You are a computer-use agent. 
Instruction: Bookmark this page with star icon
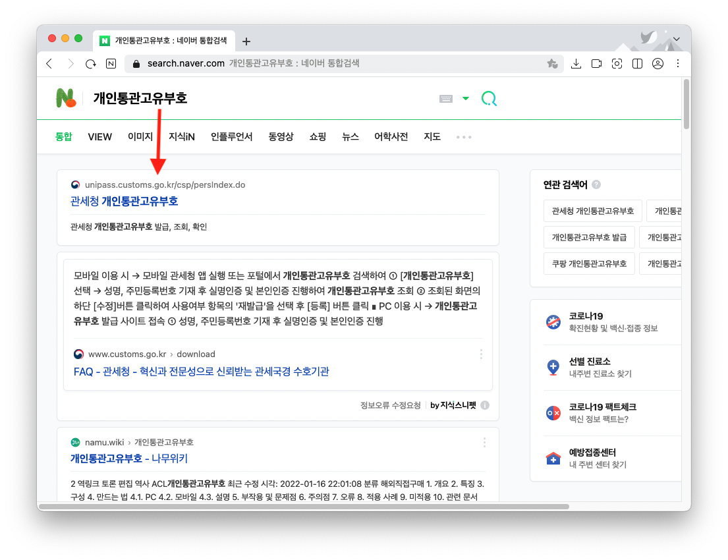552,64
